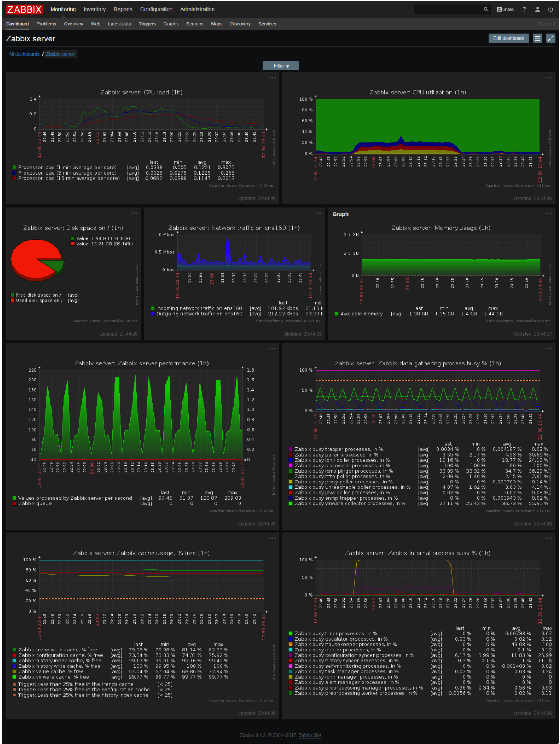Click the sign out power icon

551,9
